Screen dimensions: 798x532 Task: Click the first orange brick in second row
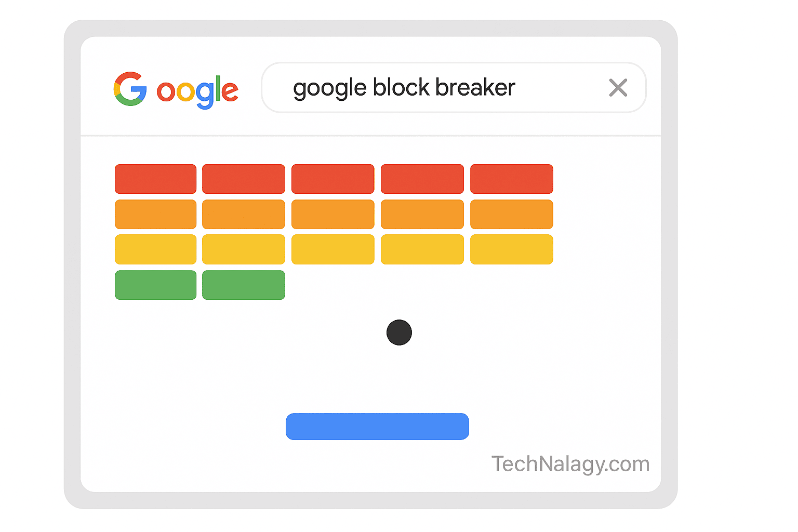[155, 214]
